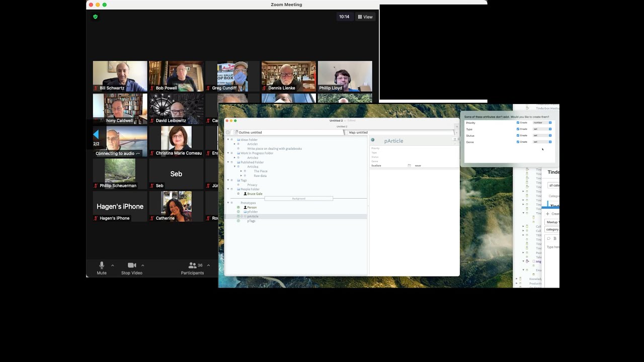644x362 pixels.
Task: Expand the Article2 disclosure triangle
Action: tap(234, 158)
